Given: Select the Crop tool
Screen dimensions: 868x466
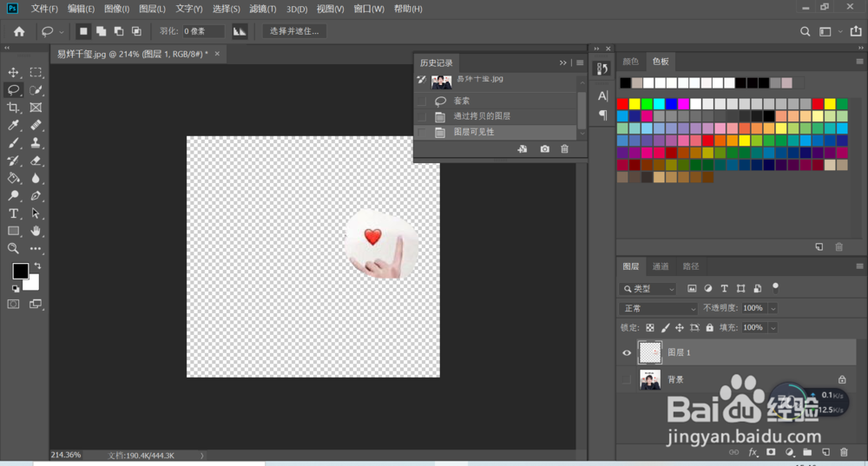Looking at the screenshot, I should (13, 108).
